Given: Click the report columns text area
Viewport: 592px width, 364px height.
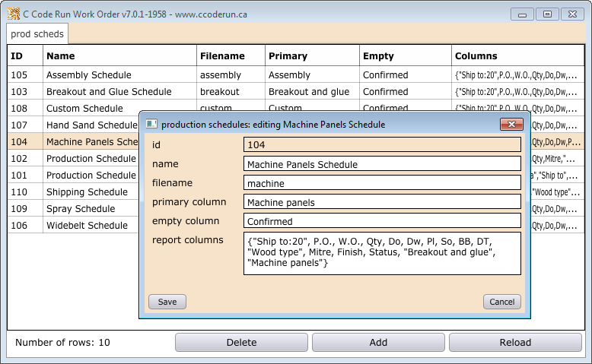Looking at the screenshot, I should click(x=382, y=254).
